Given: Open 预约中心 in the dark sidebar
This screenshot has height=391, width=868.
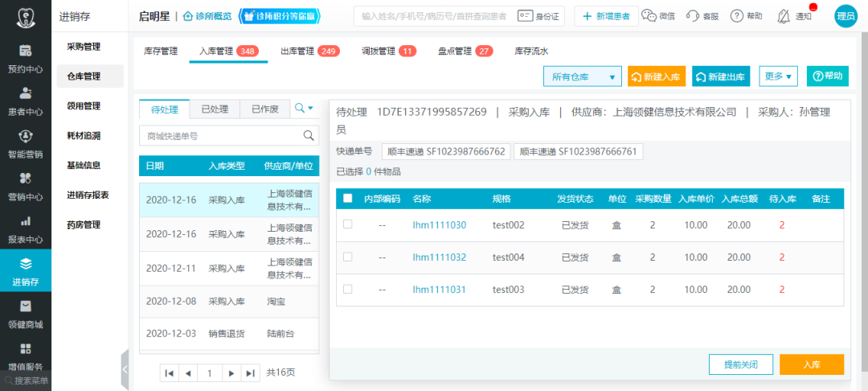Looking at the screenshot, I should (x=26, y=60).
